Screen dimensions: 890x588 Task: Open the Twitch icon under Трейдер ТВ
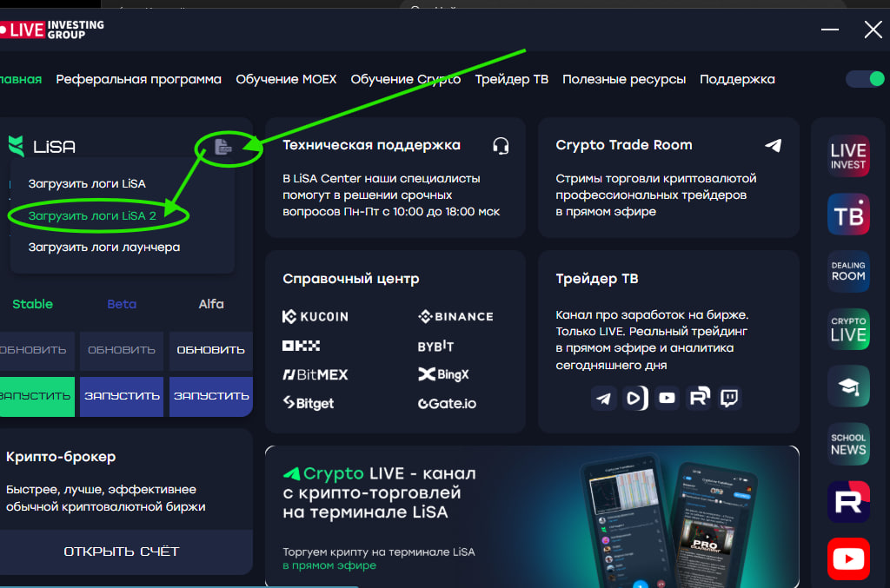point(729,398)
